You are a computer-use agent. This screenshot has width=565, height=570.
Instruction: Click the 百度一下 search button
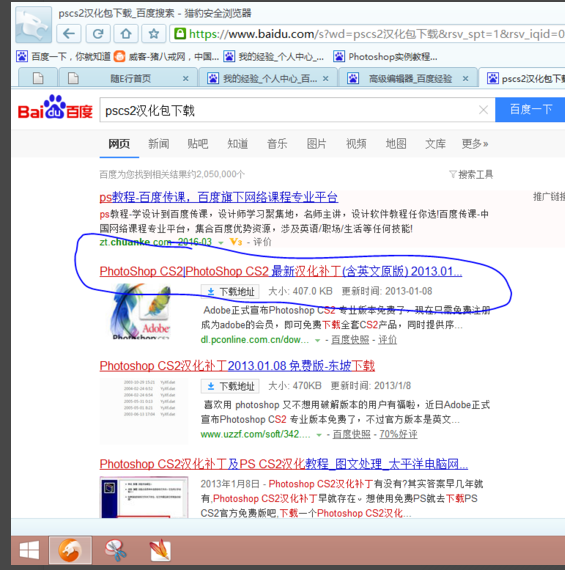pos(530,109)
